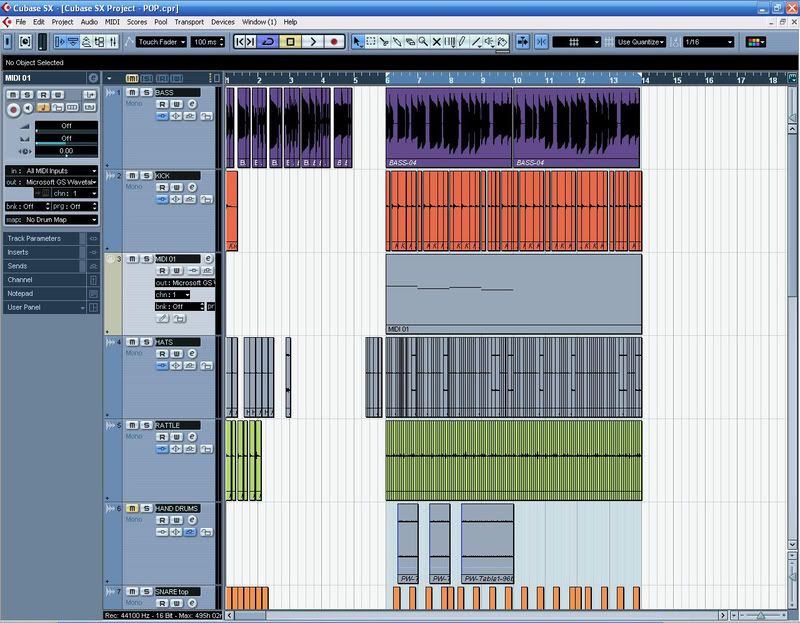Select the Erase tool
800x623 pixels.
click(410, 42)
